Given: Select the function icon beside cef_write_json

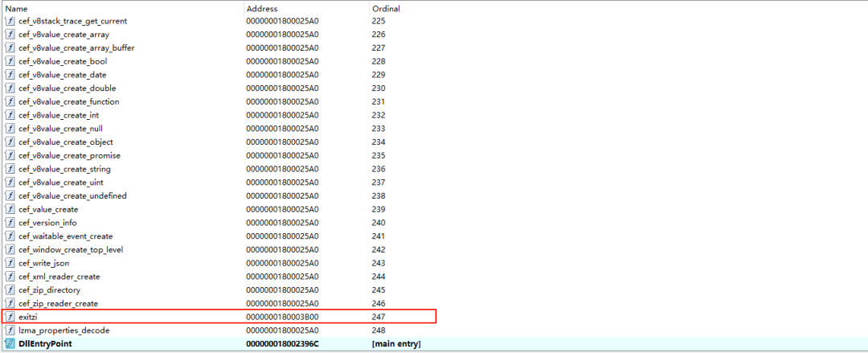Looking at the screenshot, I should pos(10,263).
